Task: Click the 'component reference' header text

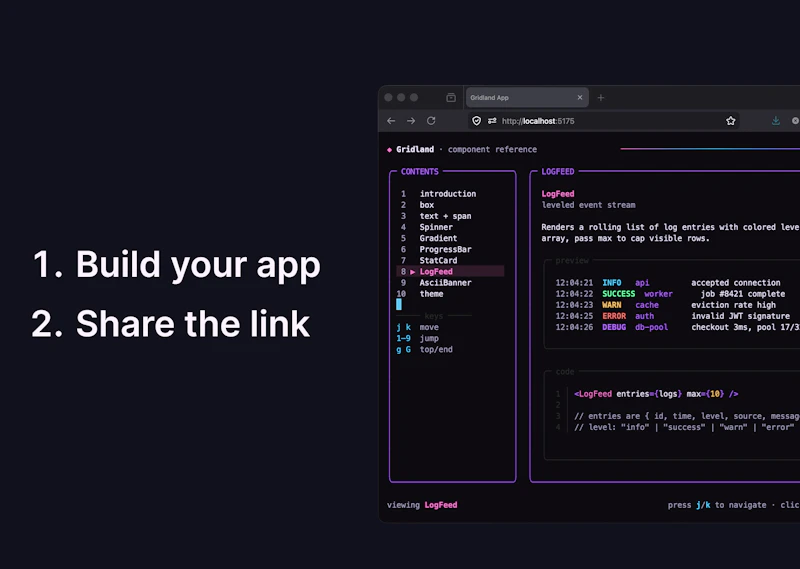Action: [x=492, y=150]
